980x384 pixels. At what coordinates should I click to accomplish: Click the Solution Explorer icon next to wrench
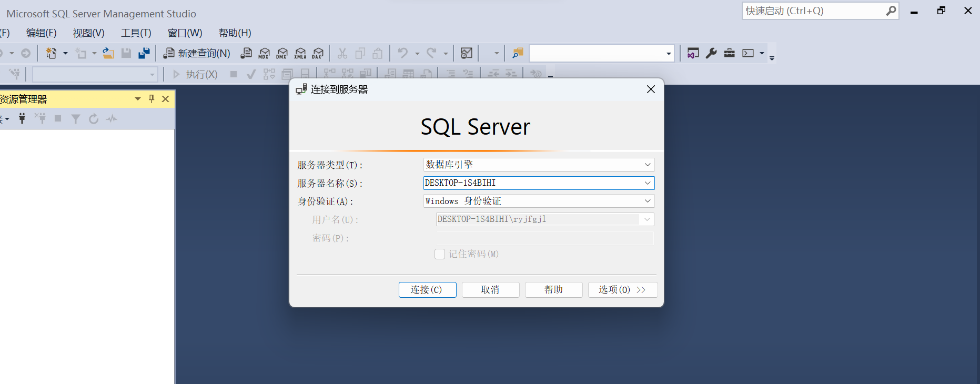(693, 53)
